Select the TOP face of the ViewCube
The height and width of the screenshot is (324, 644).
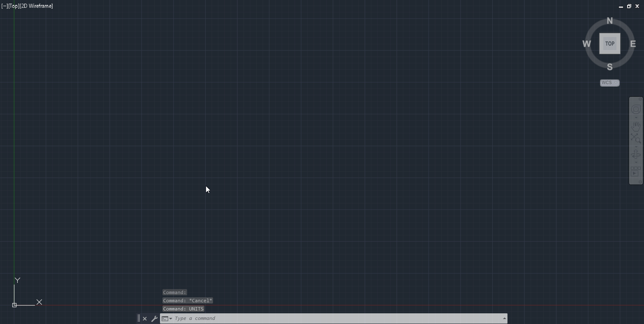pos(609,44)
